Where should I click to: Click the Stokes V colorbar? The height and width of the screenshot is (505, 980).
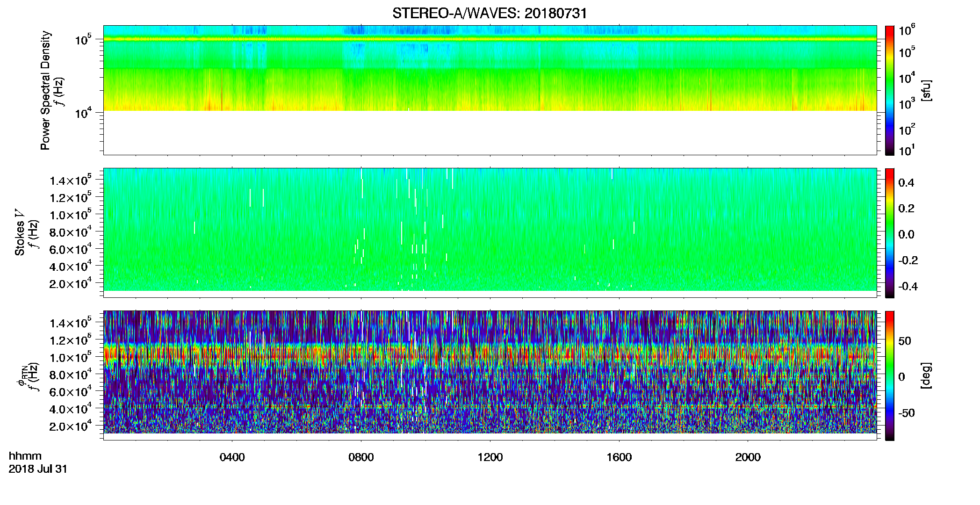[890, 233]
